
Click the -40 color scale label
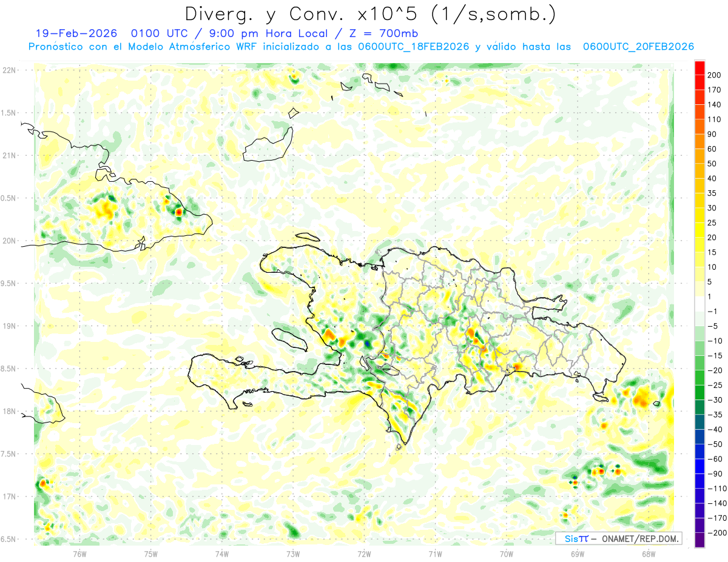[715, 429]
